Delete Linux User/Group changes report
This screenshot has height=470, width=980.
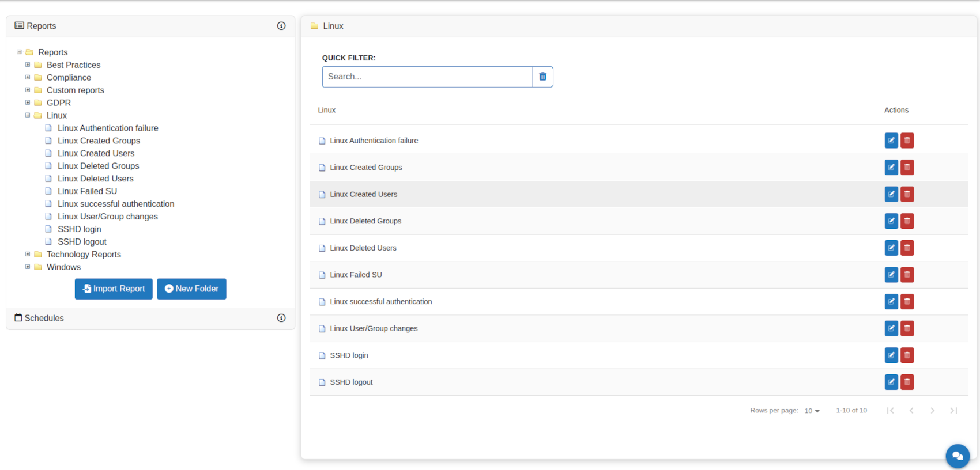coord(907,328)
